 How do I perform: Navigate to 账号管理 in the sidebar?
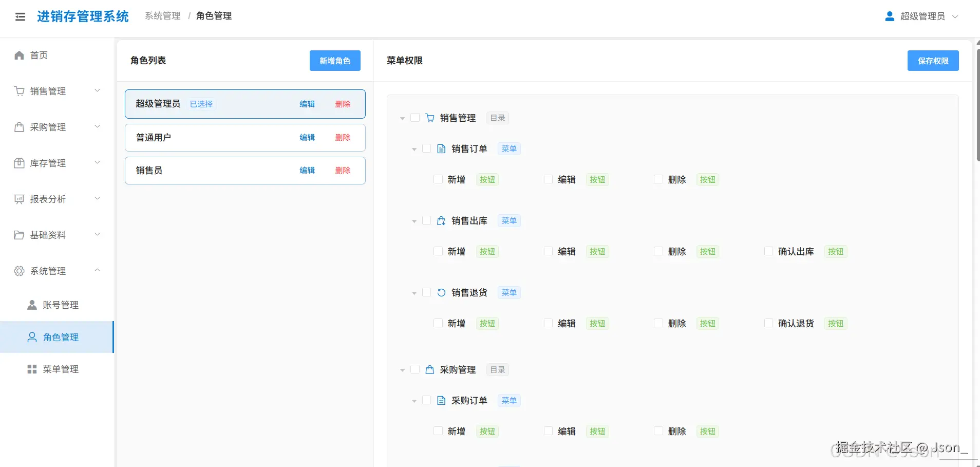(x=56, y=305)
